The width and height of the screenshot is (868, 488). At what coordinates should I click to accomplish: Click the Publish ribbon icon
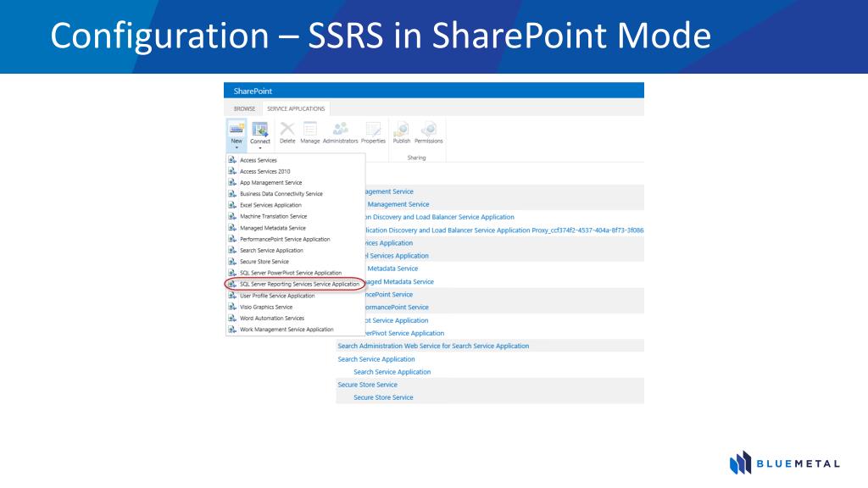401,129
